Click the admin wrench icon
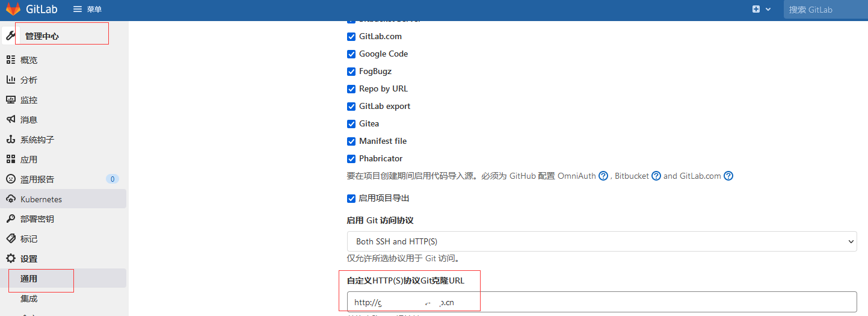868x316 pixels. pos(10,36)
